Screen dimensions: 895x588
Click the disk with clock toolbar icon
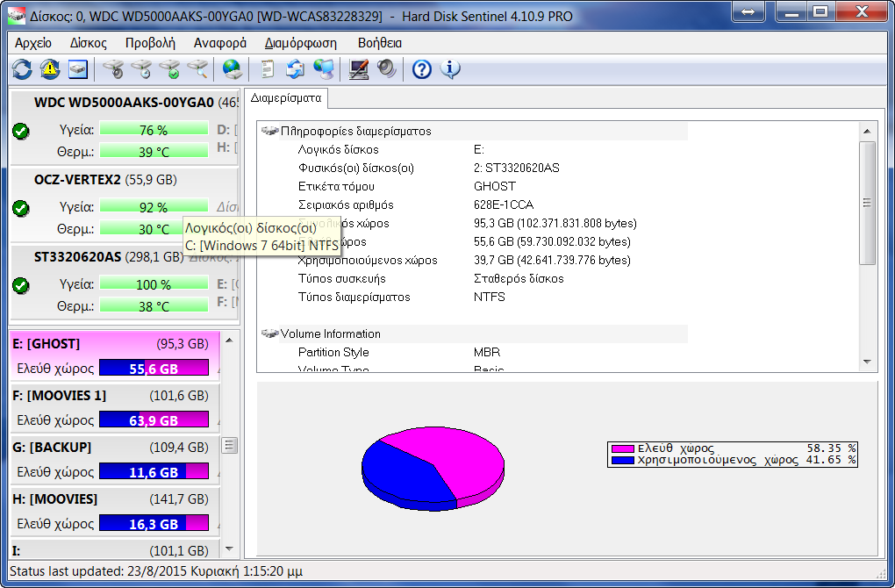tap(141, 69)
